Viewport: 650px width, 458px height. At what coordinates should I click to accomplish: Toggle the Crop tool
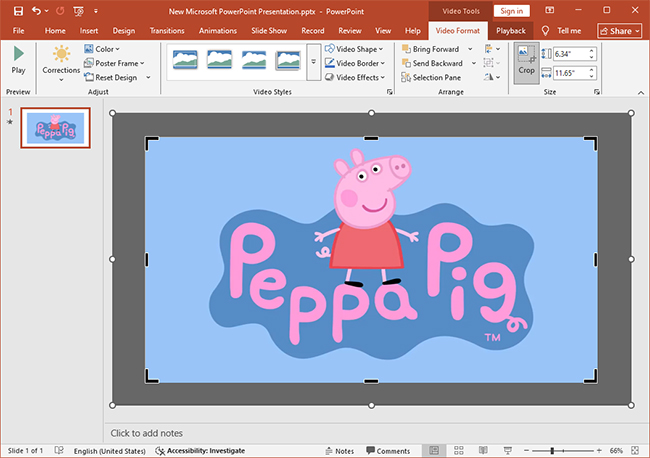[526, 62]
